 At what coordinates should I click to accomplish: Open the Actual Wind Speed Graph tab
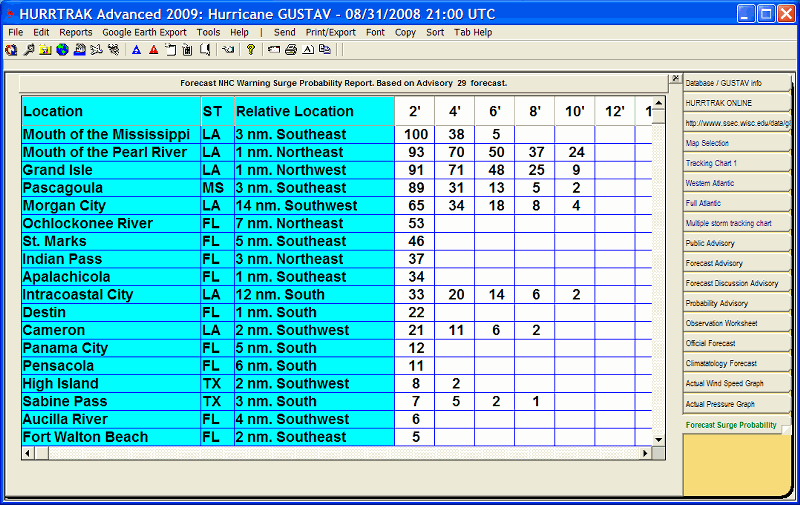(724, 383)
